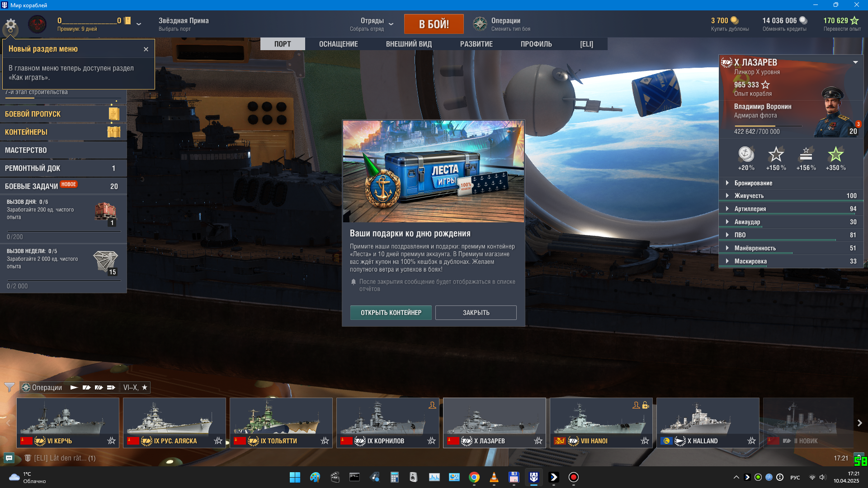Expand the ПВО parameter row
Screen dimensions: 868x488
point(791,235)
